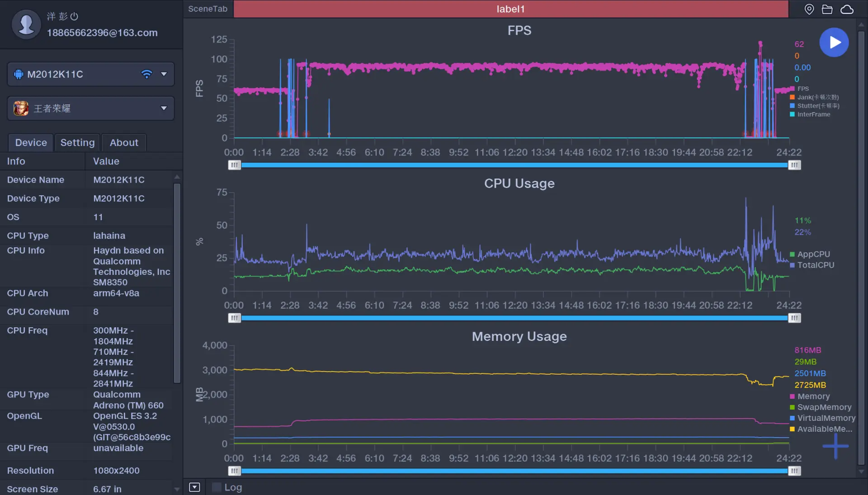868x495 pixels.
Task: Click the About tab
Action: point(124,142)
